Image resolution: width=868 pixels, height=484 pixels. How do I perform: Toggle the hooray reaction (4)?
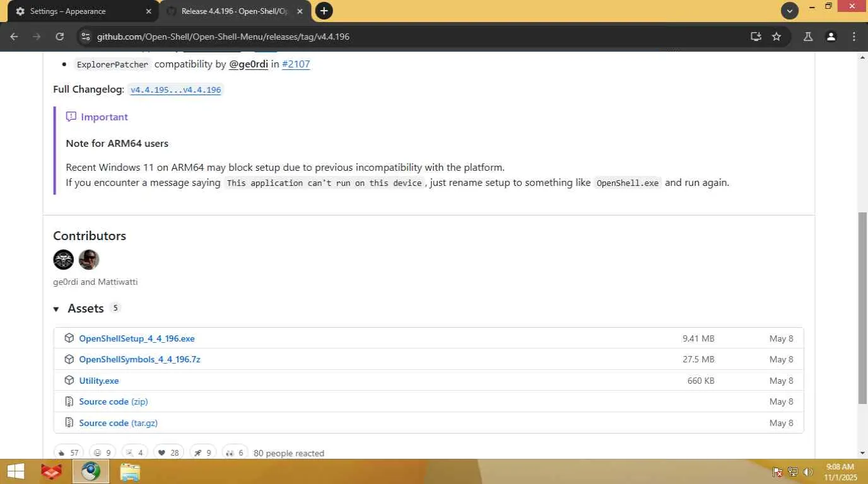tap(135, 452)
